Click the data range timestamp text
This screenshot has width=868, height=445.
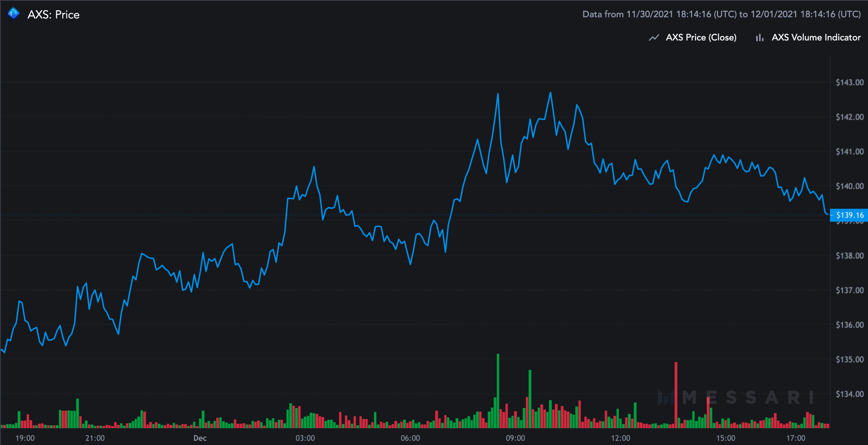[x=722, y=14]
